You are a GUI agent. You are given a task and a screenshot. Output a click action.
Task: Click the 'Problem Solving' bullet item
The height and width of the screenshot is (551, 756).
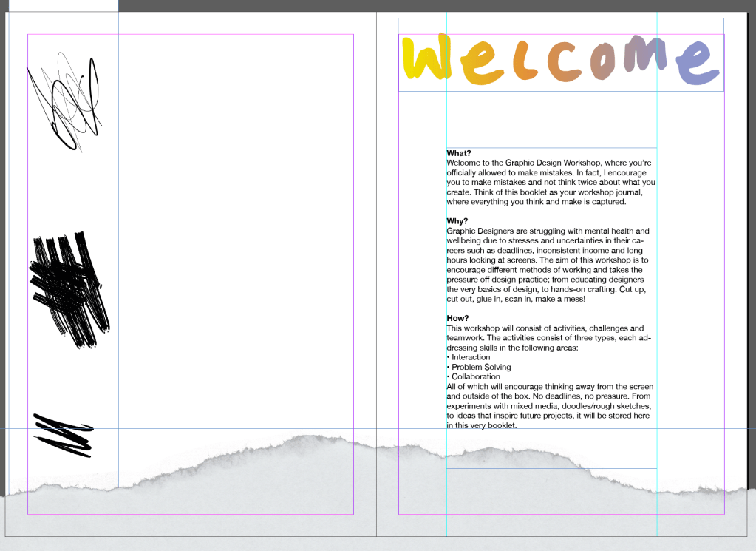coord(481,367)
